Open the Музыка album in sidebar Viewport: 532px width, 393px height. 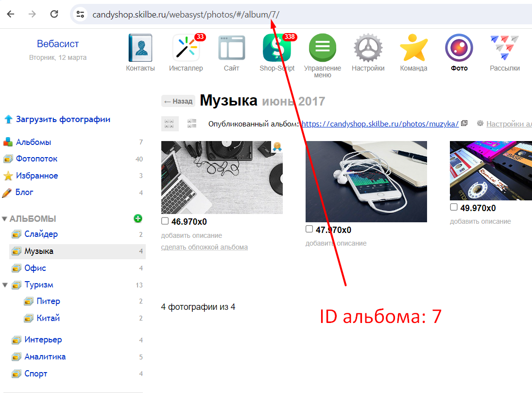point(39,251)
